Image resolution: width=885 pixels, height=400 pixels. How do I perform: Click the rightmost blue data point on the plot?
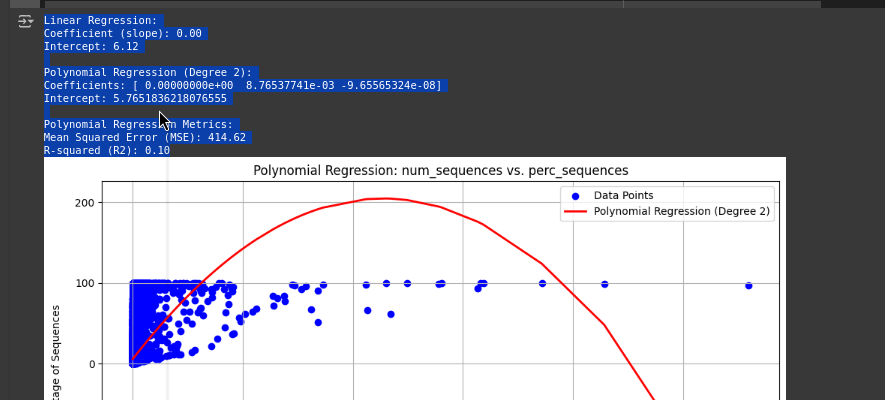[x=748, y=285]
